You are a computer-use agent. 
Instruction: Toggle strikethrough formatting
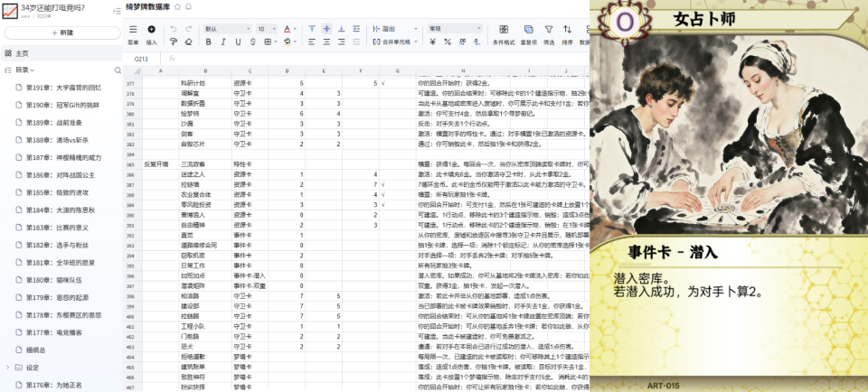(253, 42)
